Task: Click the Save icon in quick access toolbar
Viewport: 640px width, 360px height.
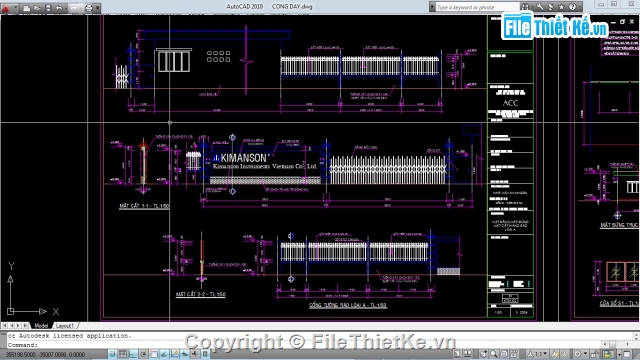Action: pos(48,8)
